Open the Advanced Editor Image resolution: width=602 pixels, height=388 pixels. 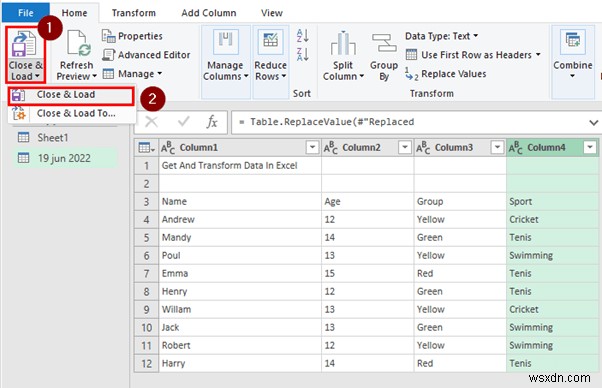pyautogui.click(x=146, y=55)
